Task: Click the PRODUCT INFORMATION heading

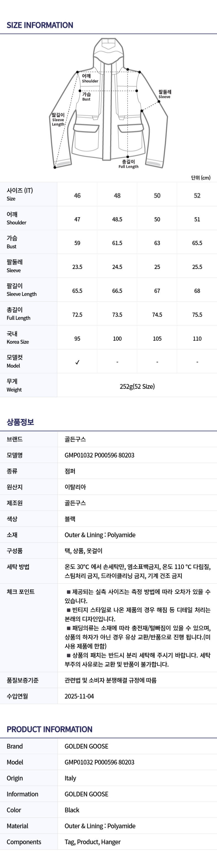Action: [49, 729]
